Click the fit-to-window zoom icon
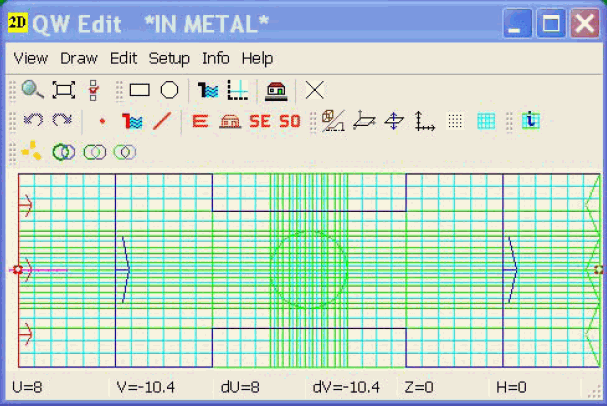 (x=63, y=90)
